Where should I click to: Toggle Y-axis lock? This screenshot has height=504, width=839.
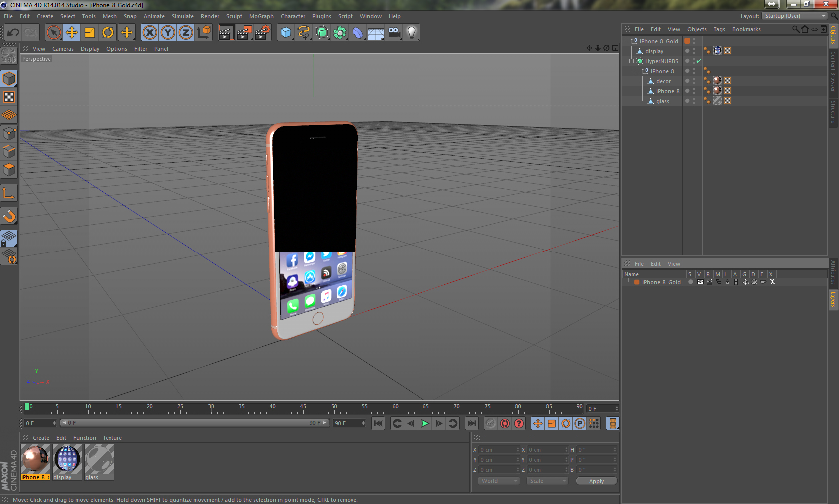[168, 33]
